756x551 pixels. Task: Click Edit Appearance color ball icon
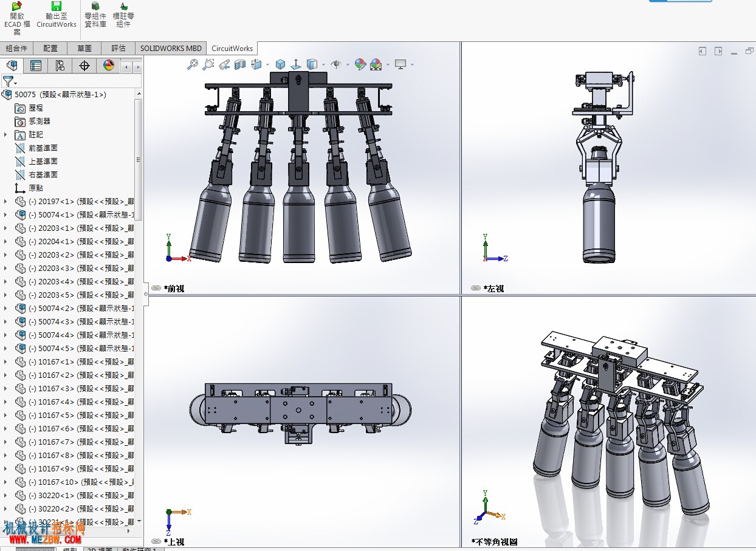coord(360,64)
